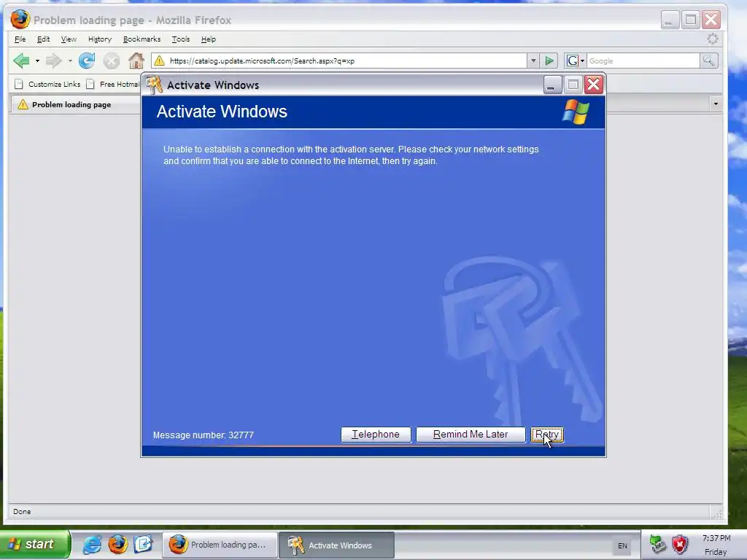Click the warning icon in the URL bar
The height and width of the screenshot is (560, 747).
pos(160,61)
